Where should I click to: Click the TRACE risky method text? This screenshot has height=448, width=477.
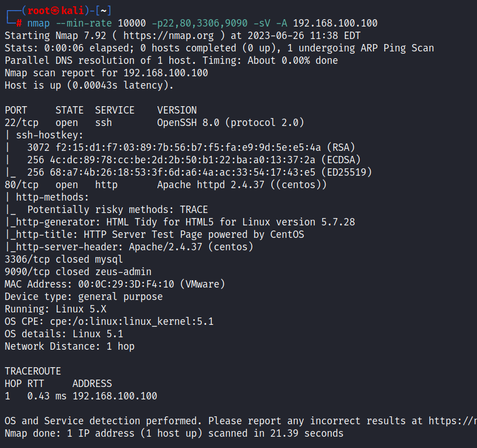pos(194,210)
